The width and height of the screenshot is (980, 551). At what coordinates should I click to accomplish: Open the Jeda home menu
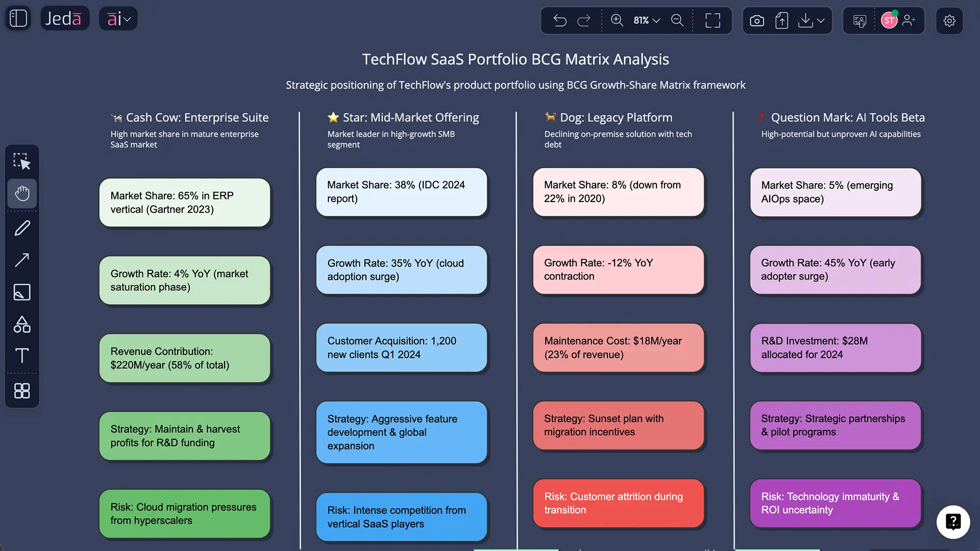click(x=65, y=18)
